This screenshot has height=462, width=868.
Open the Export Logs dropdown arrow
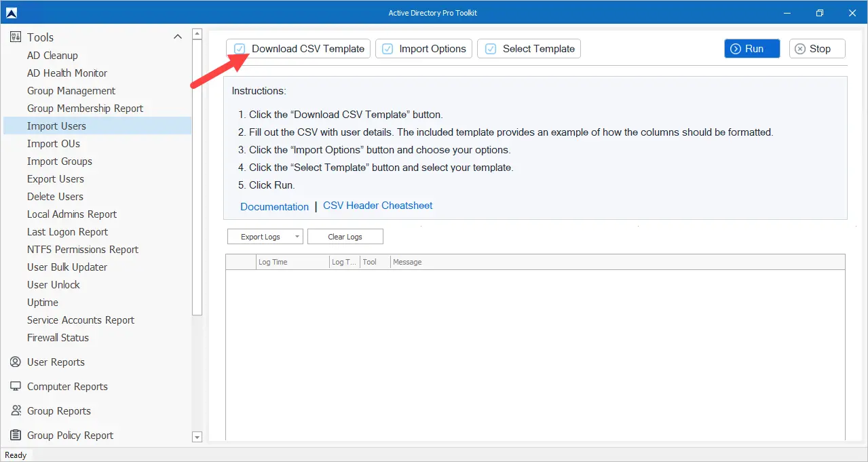click(297, 237)
